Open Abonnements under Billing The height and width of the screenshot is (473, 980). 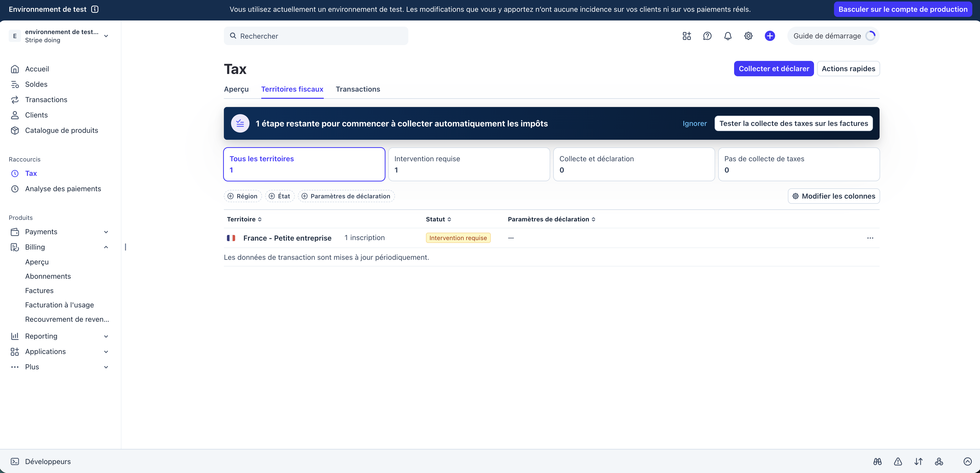pos(48,276)
